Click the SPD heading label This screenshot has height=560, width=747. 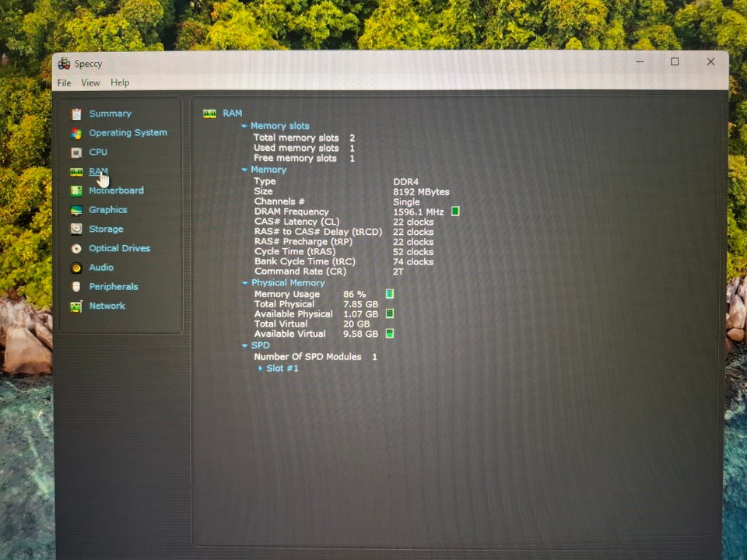[261, 345]
